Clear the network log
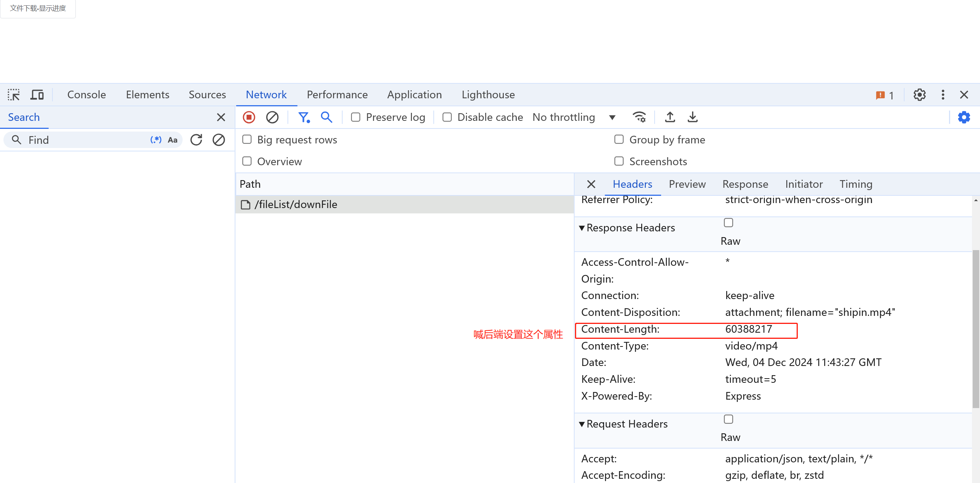 coord(272,117)
